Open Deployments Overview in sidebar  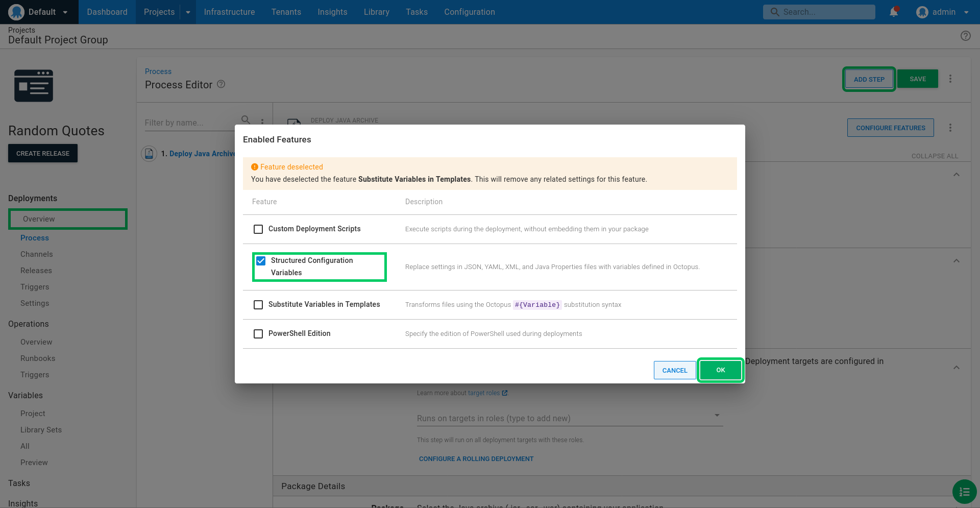coord(39,219)
